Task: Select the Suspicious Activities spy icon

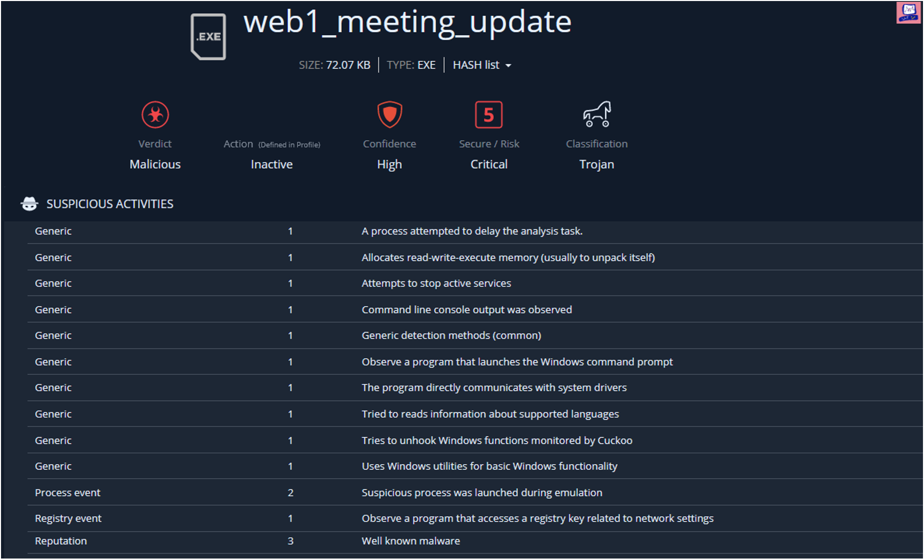Action: click(29, 203)
